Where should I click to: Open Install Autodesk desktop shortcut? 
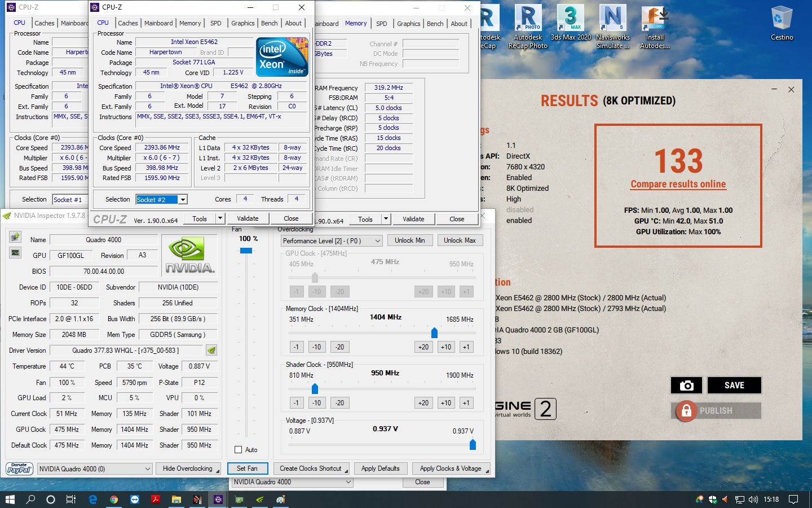point(655,27)
